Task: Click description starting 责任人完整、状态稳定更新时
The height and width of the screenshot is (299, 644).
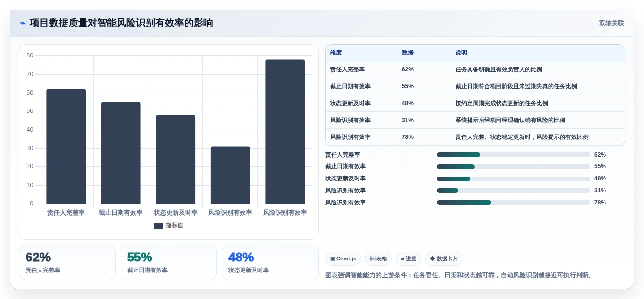Action: [522, 137]
